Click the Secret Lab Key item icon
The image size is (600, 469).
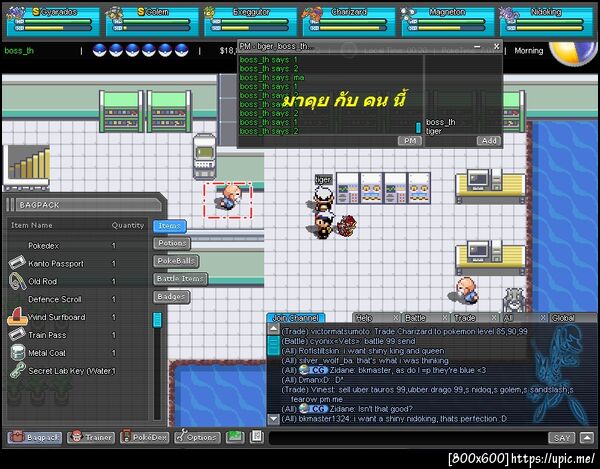[x=18, y=370]
